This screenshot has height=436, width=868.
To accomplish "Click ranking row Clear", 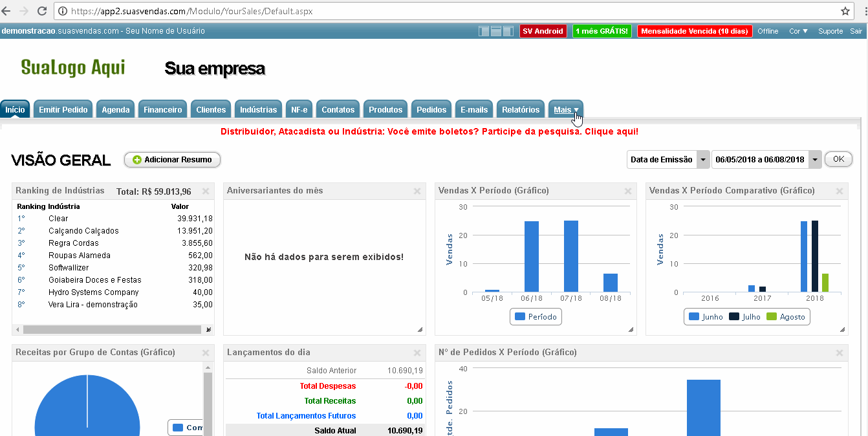I will (x=114, y=219).
